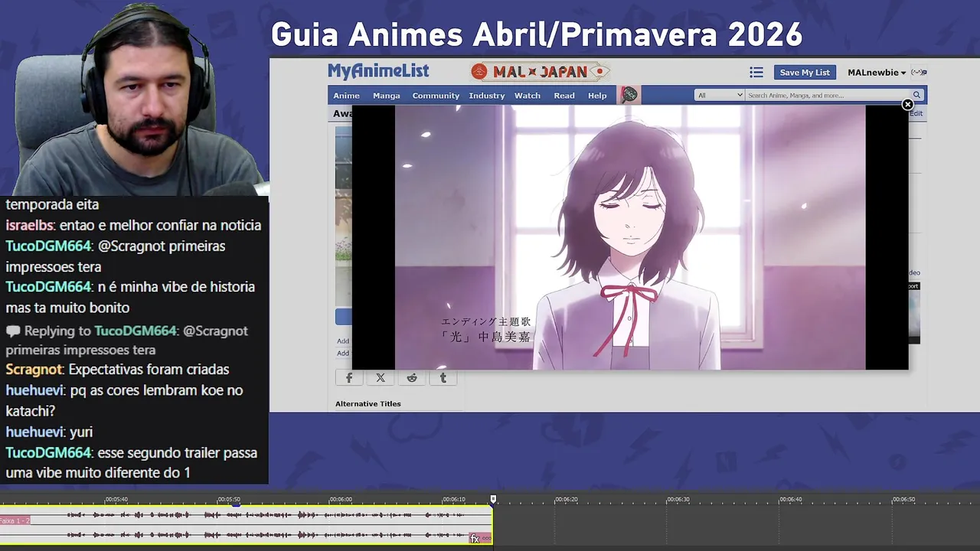Click huehuevi's 'yuri' chat message

click(80, 432)
